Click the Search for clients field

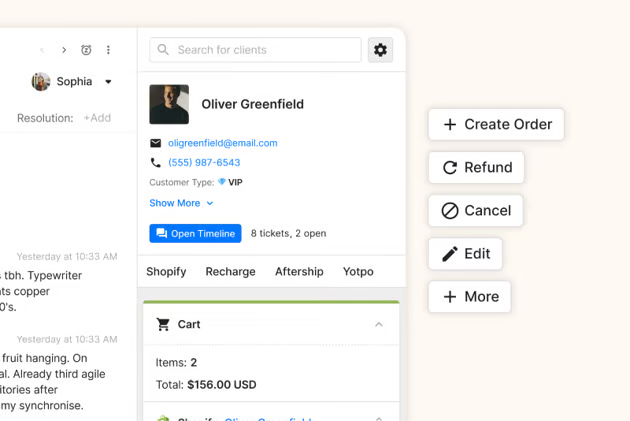[x=264, y=50]
